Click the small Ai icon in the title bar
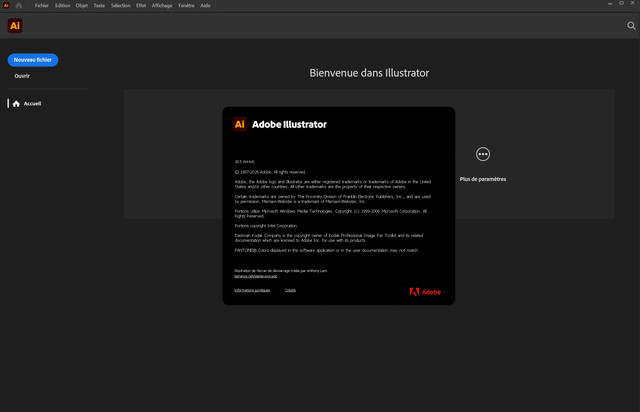The height and width of the screenshot is (412, 640). [6, 5]
